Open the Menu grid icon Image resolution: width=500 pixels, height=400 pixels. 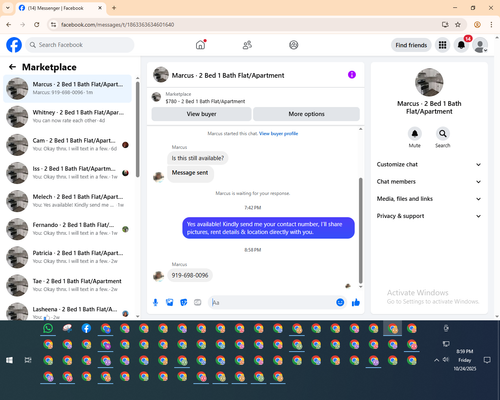pos(442,45)
